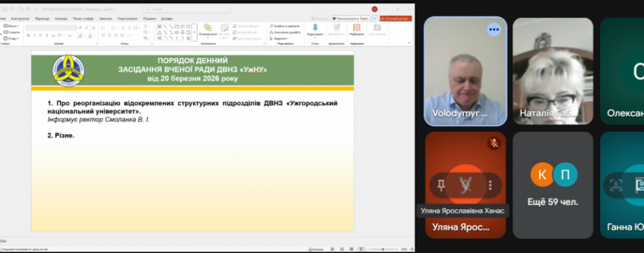
Task: Open more options on Volodymyr's video tile
Action: click(494, 29)
